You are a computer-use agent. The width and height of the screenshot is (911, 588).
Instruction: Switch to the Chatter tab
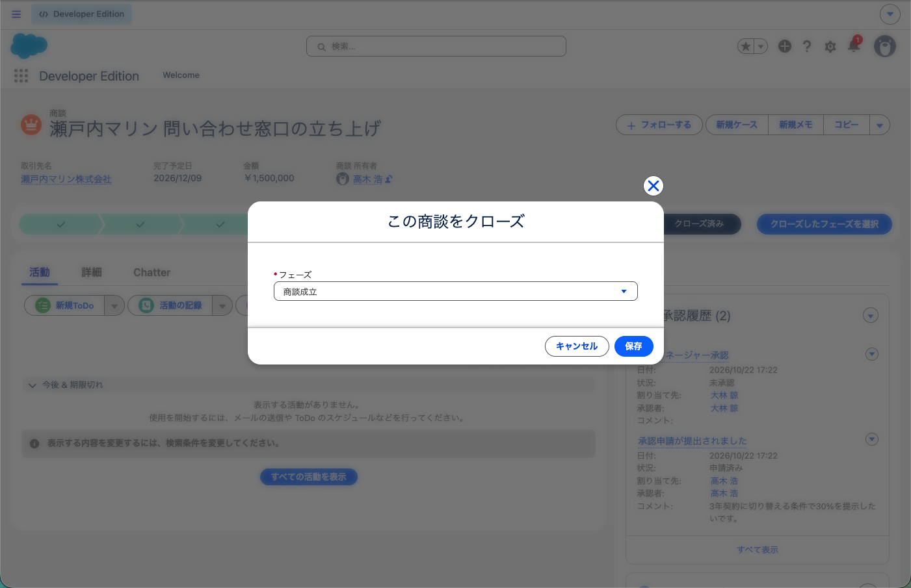click(x=152, y=272)
